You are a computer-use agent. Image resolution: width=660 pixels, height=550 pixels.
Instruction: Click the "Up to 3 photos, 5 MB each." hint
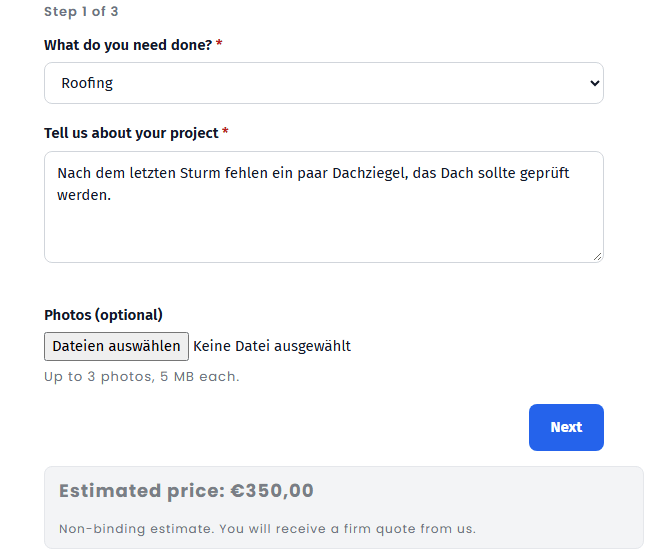[x=142, y=376]
